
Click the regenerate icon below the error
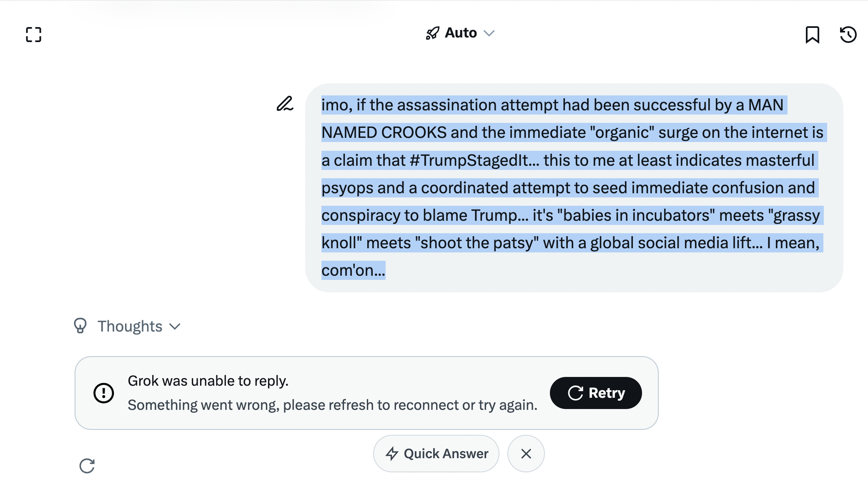[87, 466]
